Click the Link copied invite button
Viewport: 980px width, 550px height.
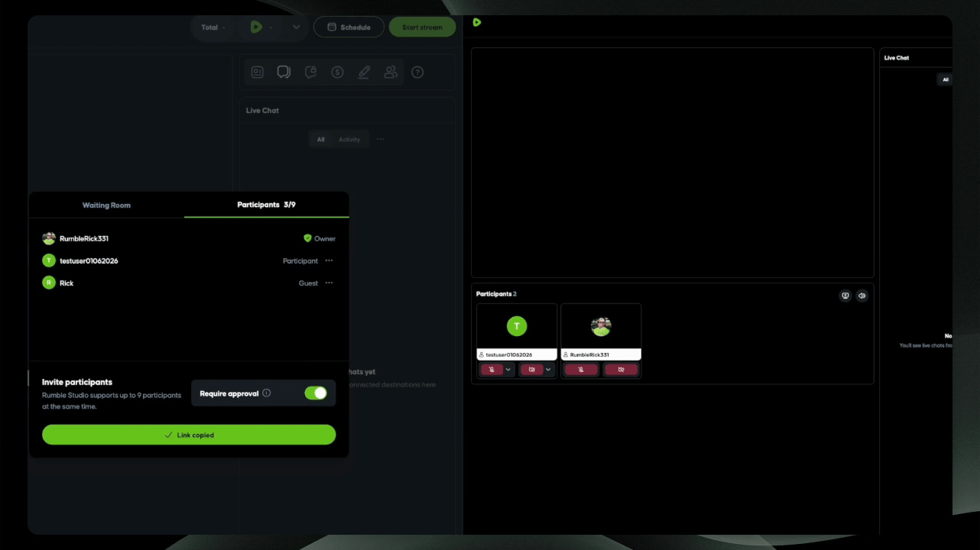pos(189,435)
